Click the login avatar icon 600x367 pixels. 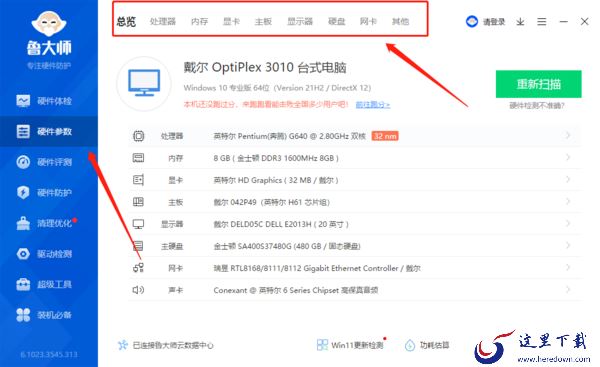coord(472,21)
